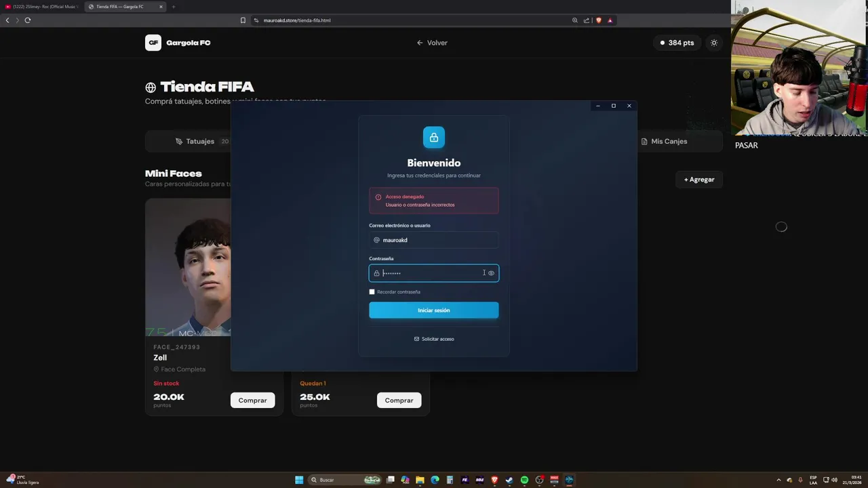Open the Solicitar acceso link
Viewport: 868px width, 488px height.
[434, 339]
